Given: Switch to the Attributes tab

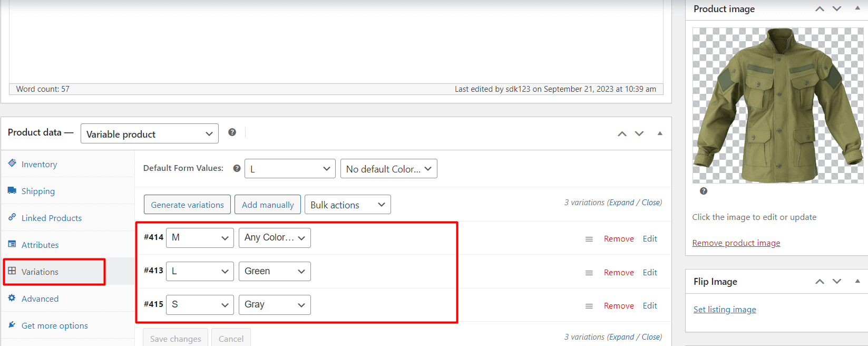Looking at the screenshot, I should pyautogui.click(x=40, y=245).
